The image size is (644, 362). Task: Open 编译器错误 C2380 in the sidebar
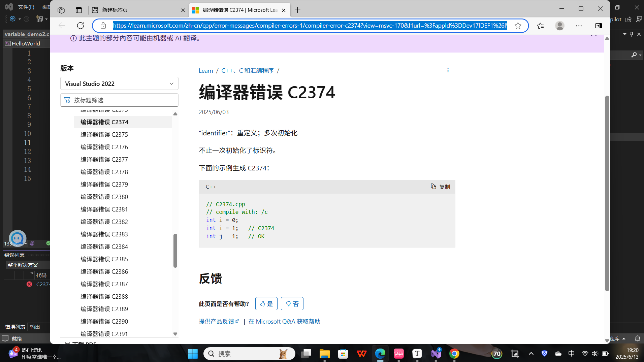(x=104, y=197)
